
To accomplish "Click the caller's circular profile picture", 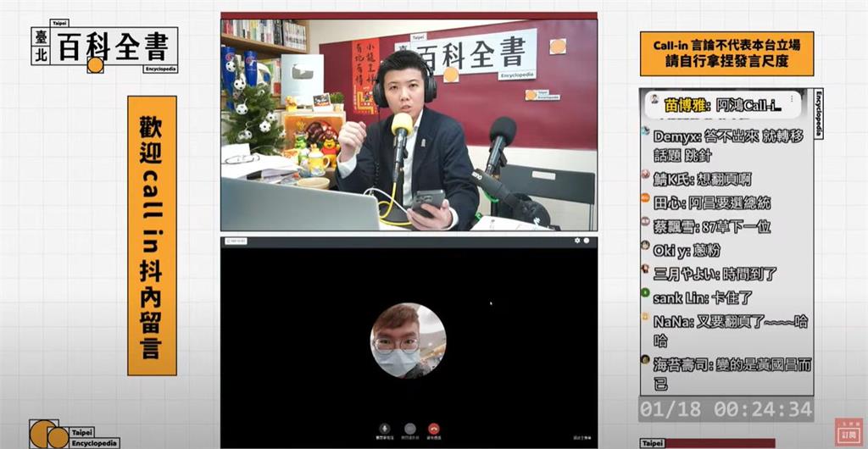I will [x=408, y=341].
